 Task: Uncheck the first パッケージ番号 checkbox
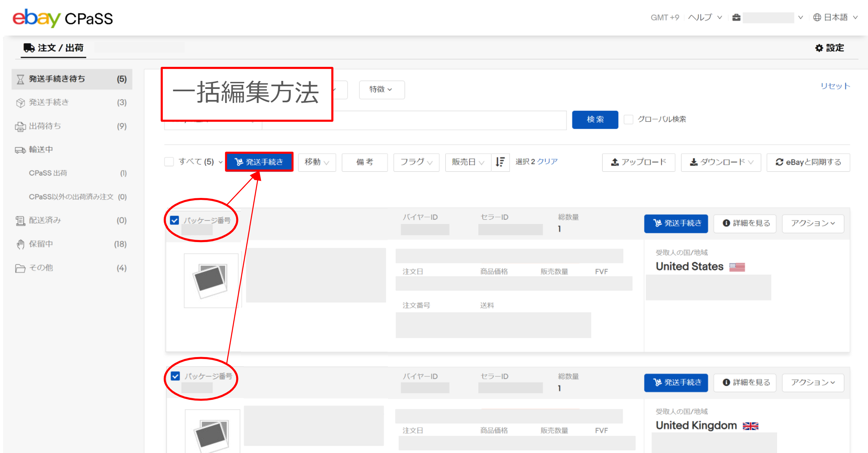(x=174, y=220)
